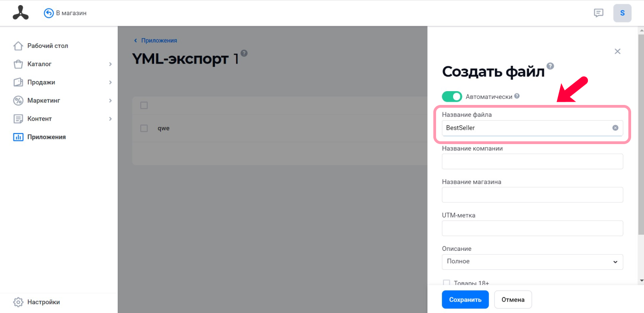Click into the Название компании input field
The image size is (644, 313).
pyautogui.click(x=532, y=162)
